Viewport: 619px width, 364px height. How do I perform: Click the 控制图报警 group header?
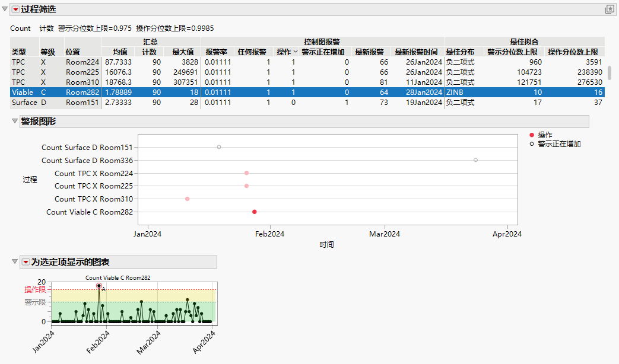click(322, 42)
